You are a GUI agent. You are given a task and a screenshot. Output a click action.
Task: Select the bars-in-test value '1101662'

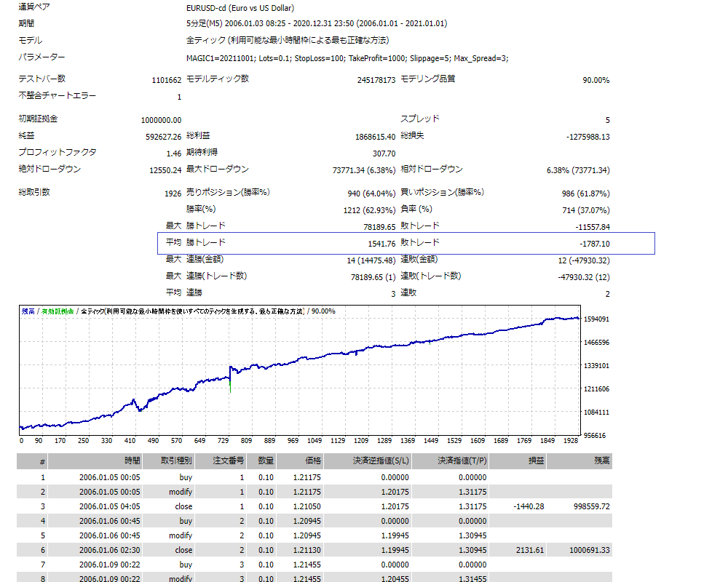pos(166,80)
